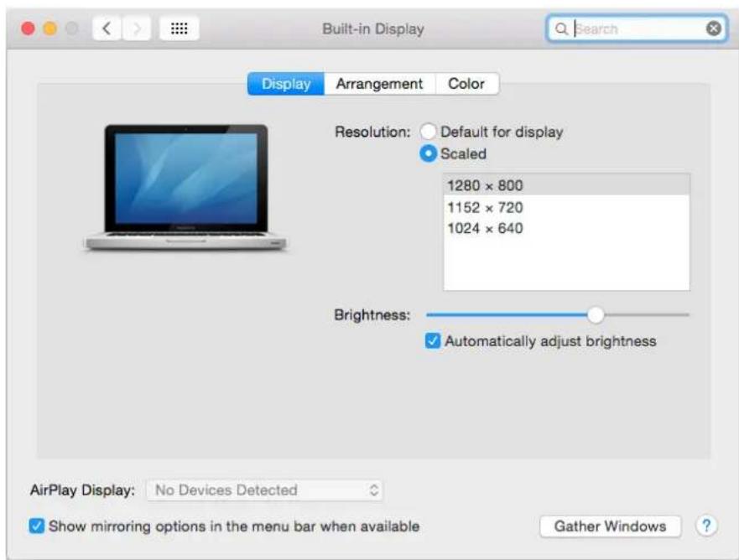Viewport: 739px width, 560px height.
Task: Minimize the window with the yellow button
Action: pyautogui.click(x=50, y=29)
